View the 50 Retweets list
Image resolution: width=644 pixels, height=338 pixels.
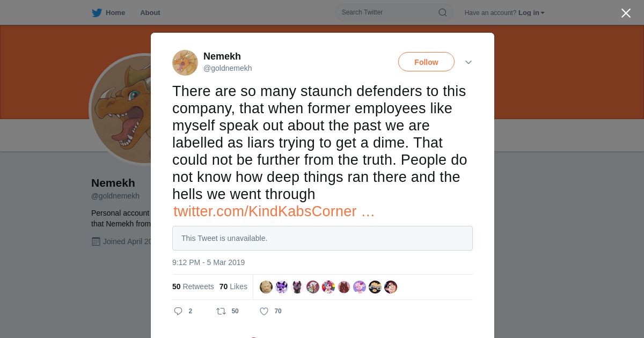(x=193, y=286)
